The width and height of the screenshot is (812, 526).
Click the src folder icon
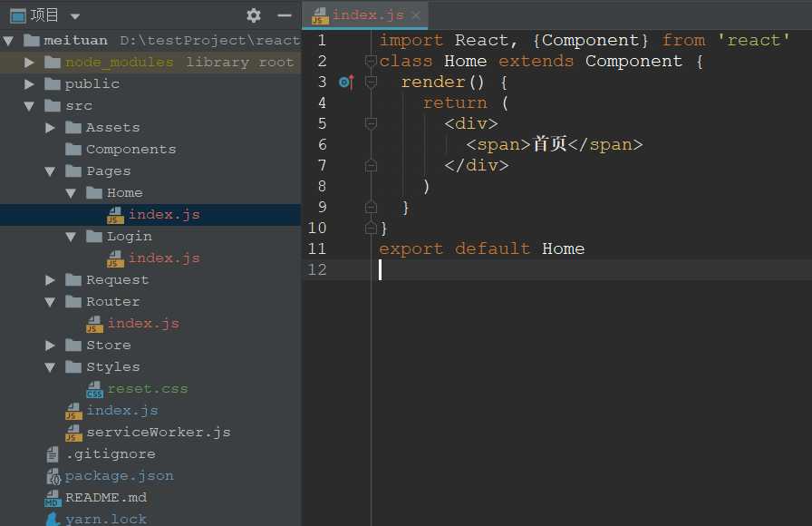coord(53,106)
